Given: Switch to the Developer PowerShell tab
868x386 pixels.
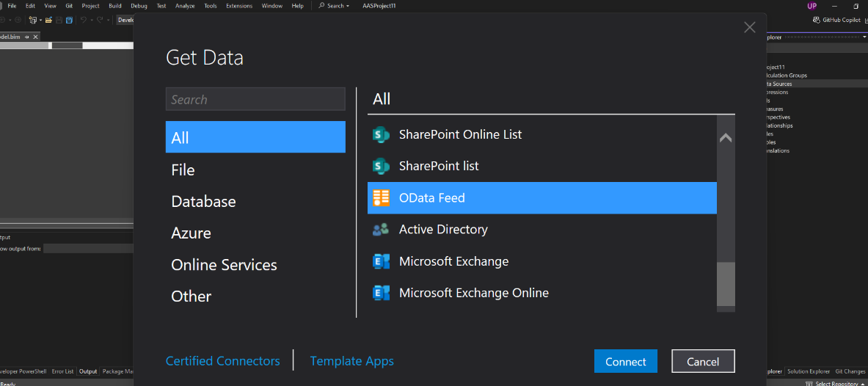Looking at the screenshot, I should coord(24,371).
